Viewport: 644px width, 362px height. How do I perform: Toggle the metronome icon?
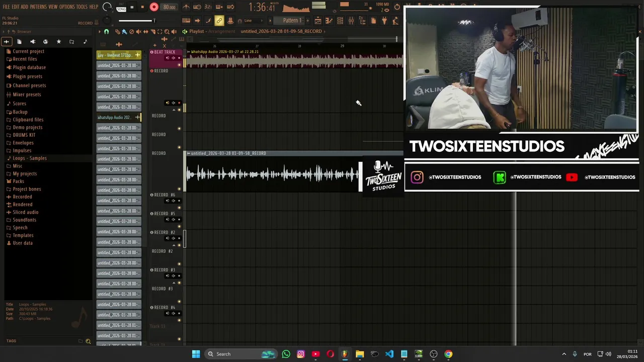click(x=186, y=7)
